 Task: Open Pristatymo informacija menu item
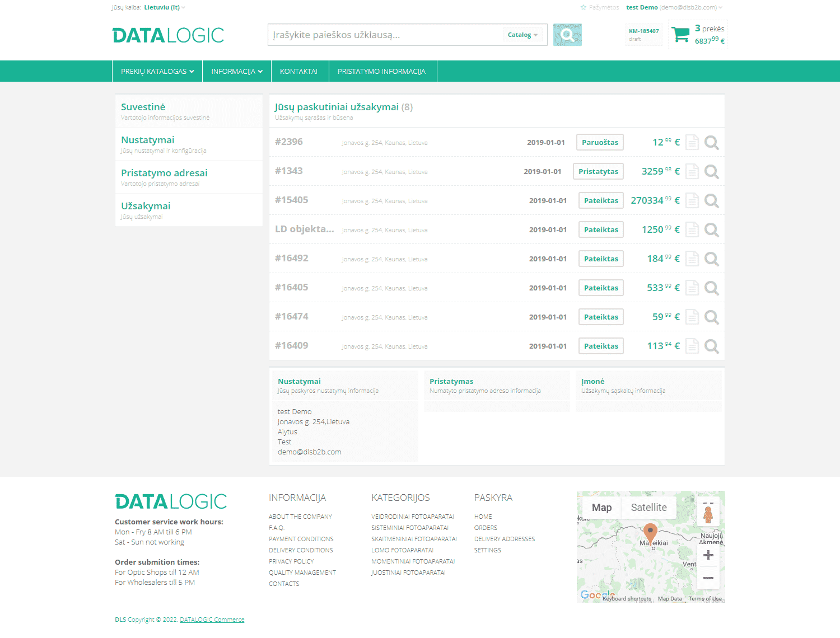pos(381,72)
